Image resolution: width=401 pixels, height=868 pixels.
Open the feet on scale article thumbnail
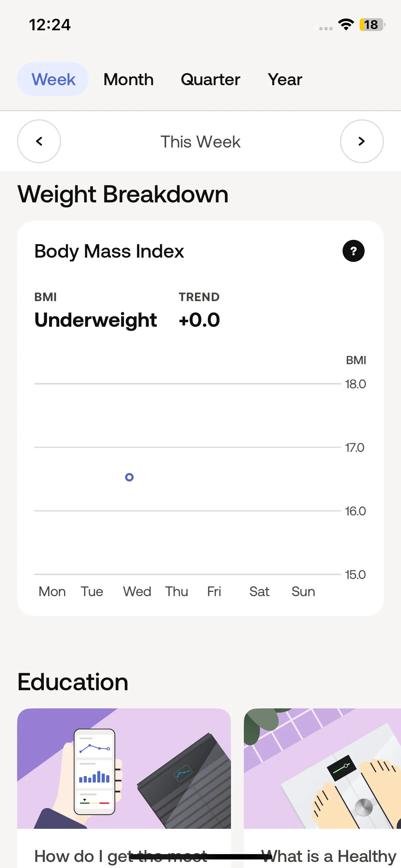pos(322,768)
